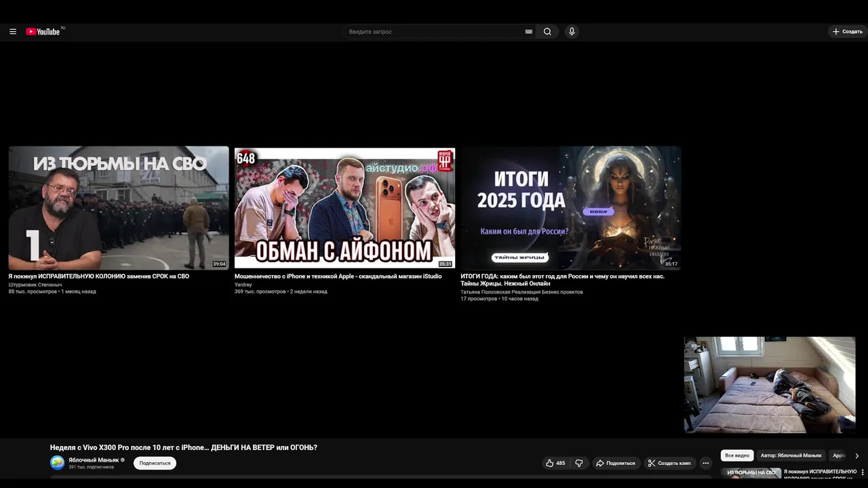This screenshot has width=868, height=488.
Task: Open title Я покинул ИСПРАВИТЕЛЬНУЮ КОЛОНИЮ in the grid
Action: coord(98,277)
